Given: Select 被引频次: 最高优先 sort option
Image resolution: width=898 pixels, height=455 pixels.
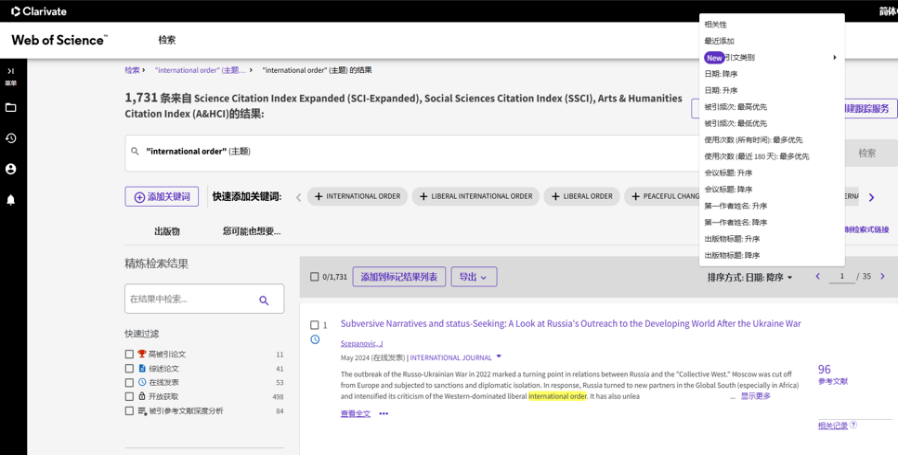Looking at the screenshot, I should point(735,107).
